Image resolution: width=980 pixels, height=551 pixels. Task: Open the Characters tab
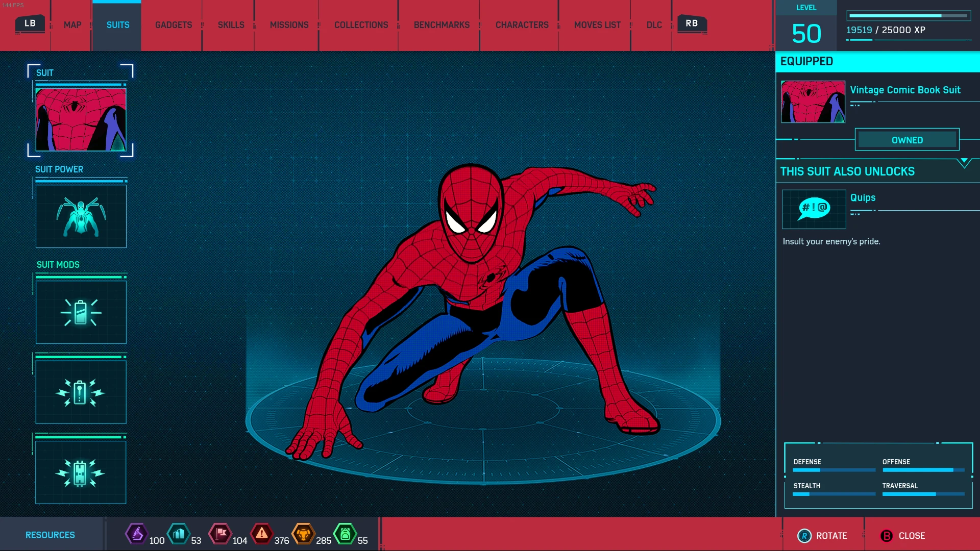[522, 25]
